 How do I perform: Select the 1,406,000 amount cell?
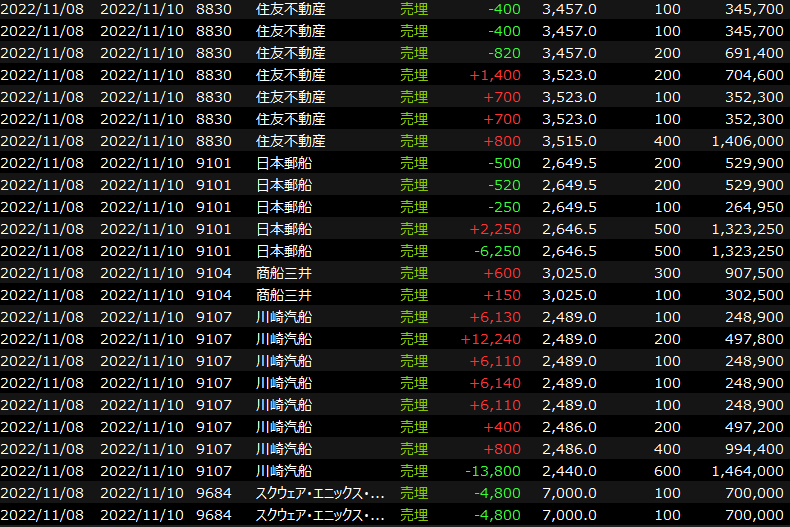tap(743, 141)
